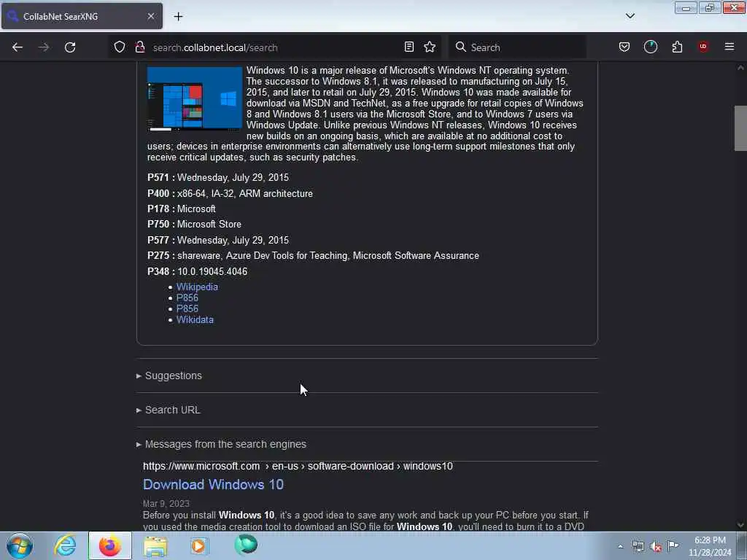Click the P178 'Microsoft' row
The image size is (747, 560).
pyautogui.click(x=182, y=209)
